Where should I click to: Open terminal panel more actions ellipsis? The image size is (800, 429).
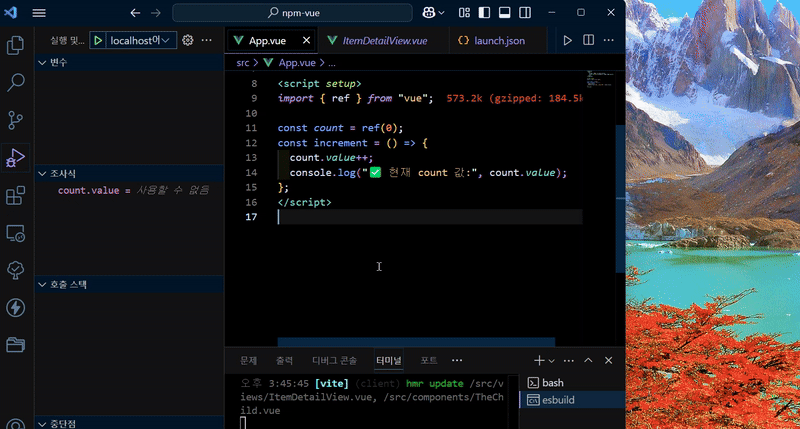pyautogui.click(x=569, y=361)
